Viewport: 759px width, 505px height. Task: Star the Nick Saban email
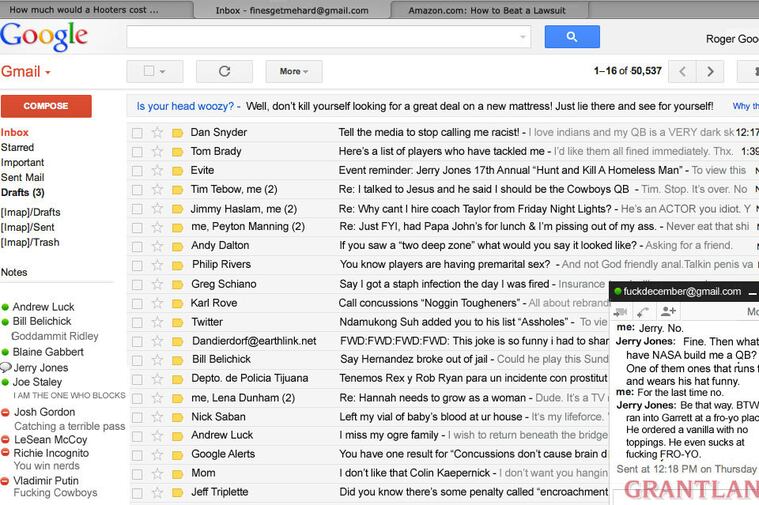(157, 417)
